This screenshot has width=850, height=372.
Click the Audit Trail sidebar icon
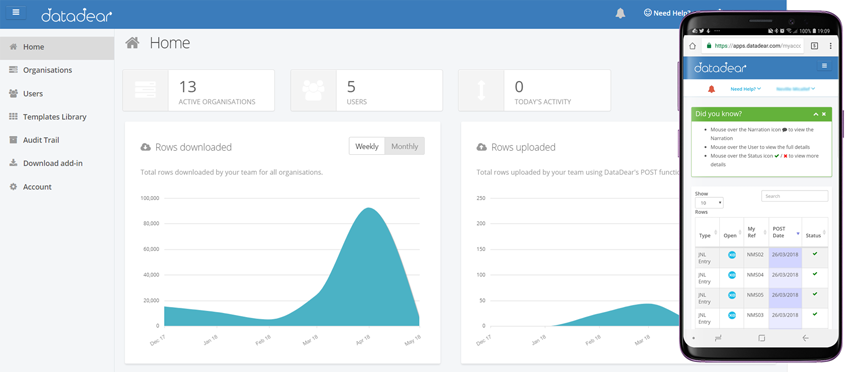click(14, 140)
